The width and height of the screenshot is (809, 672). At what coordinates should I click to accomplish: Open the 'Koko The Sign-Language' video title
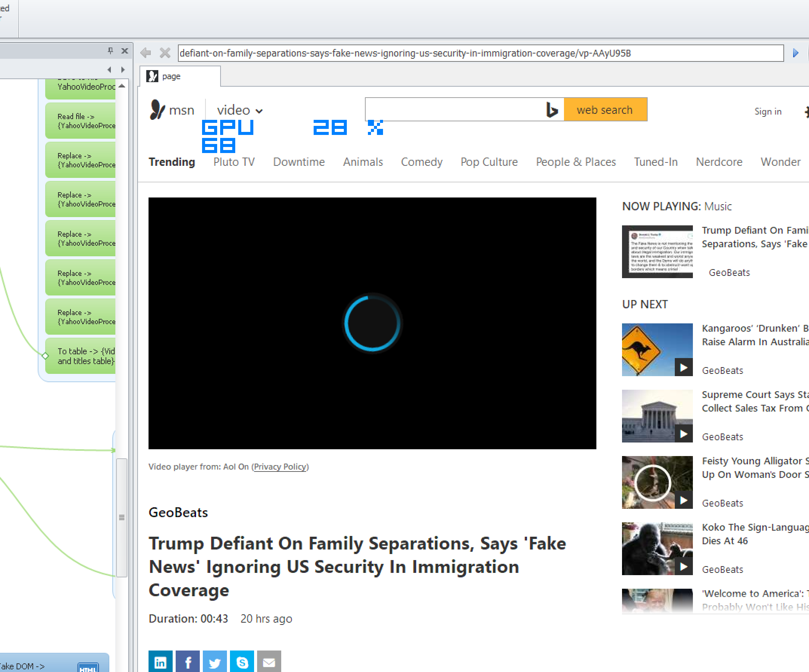coord(755,534)
